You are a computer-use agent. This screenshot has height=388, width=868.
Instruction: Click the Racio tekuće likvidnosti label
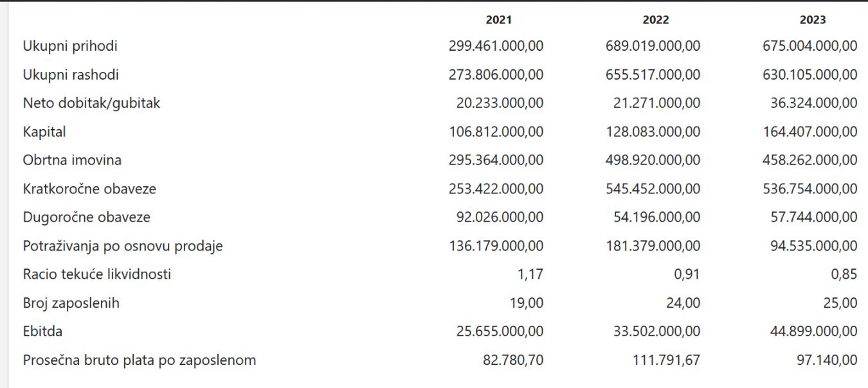[97, 275]
